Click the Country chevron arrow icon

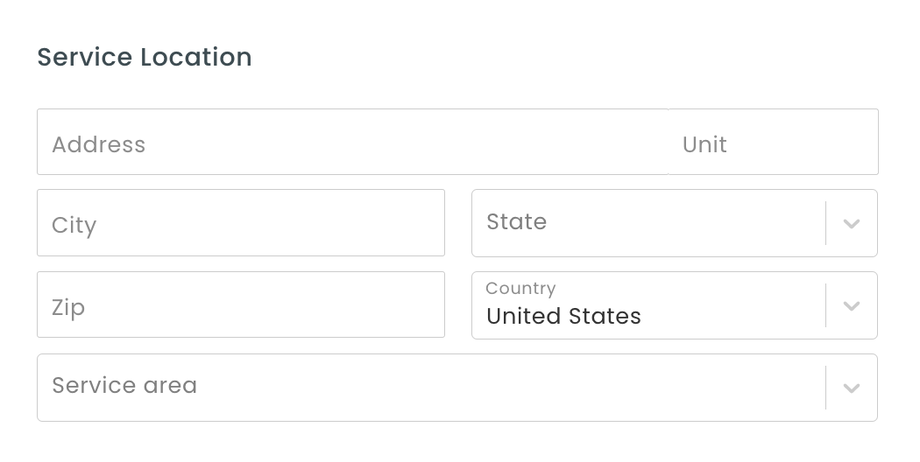tap(851, 305)
